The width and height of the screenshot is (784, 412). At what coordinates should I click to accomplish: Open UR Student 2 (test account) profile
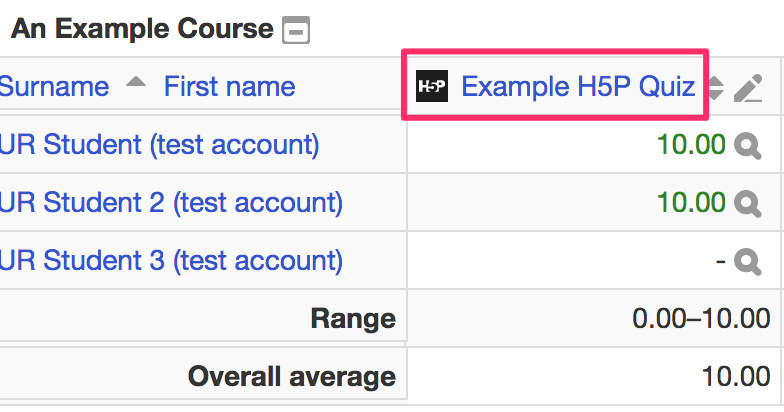click(171, 203)
